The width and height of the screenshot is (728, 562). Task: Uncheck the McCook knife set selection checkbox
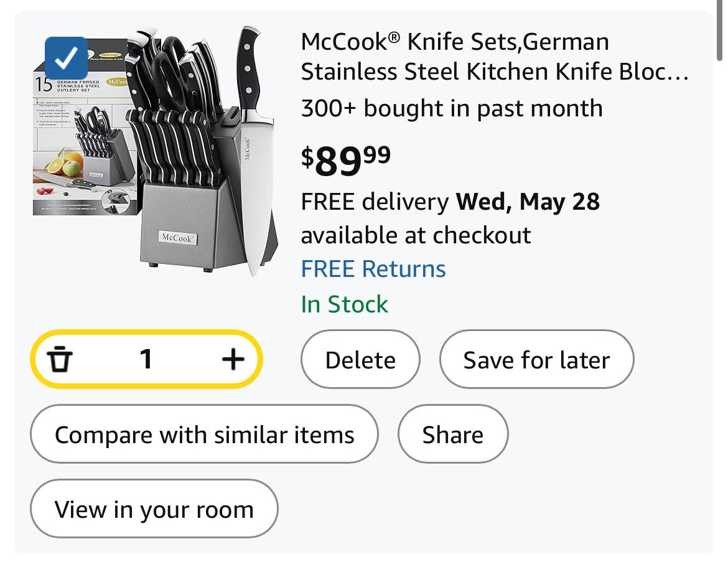(67, 58)
